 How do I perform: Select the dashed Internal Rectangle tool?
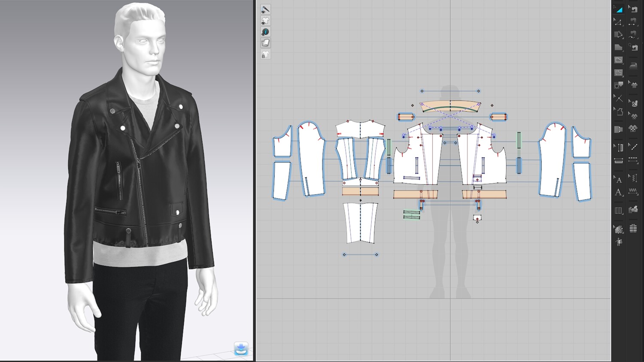tap(618, 73)
